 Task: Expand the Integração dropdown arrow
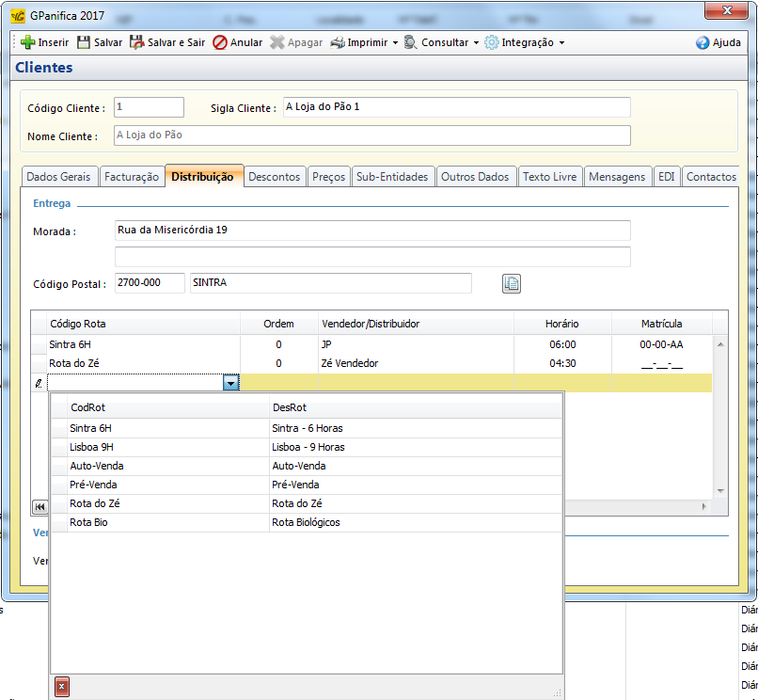[x=561, y=43]
